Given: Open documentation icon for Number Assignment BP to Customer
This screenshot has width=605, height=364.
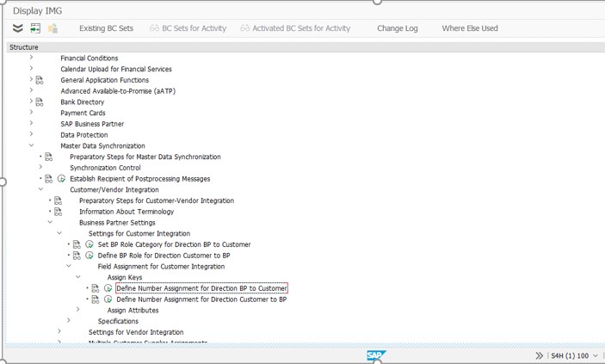Looking at the screenshot, I should (x=96, y=288).
